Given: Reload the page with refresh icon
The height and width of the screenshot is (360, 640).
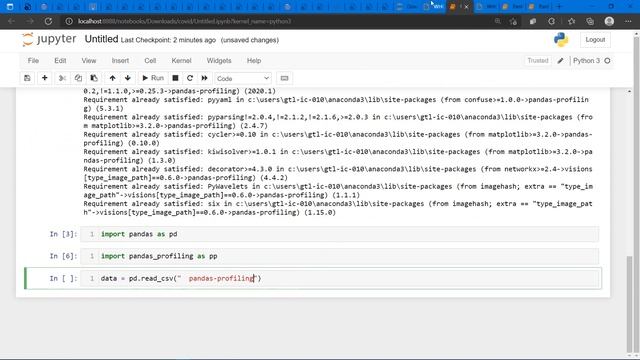Looking at the screenshot, I should pos(48,21).
